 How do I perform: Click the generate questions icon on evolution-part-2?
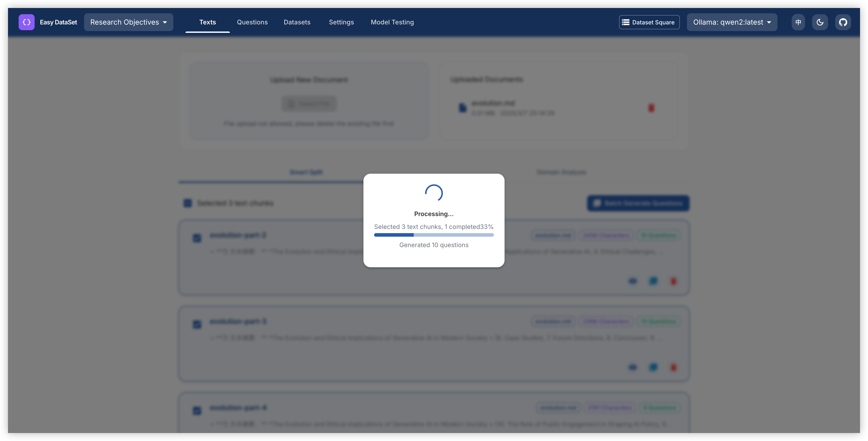click(x=653, y=281)
